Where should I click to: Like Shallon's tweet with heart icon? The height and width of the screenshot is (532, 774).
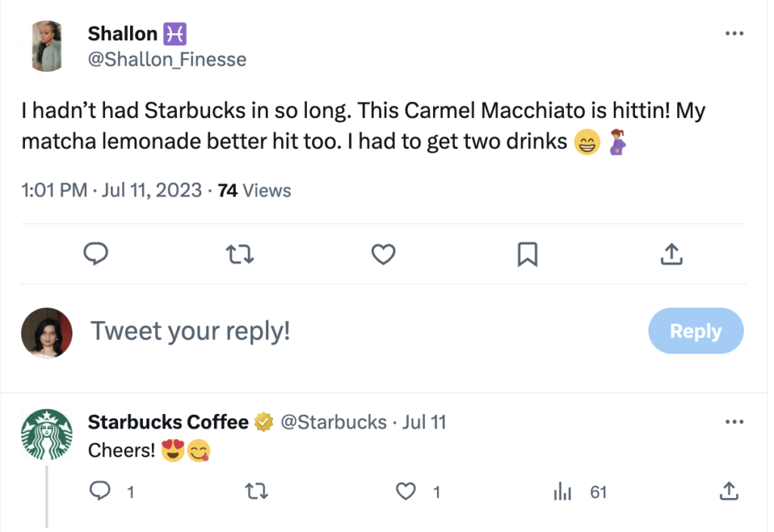point(384,255)
